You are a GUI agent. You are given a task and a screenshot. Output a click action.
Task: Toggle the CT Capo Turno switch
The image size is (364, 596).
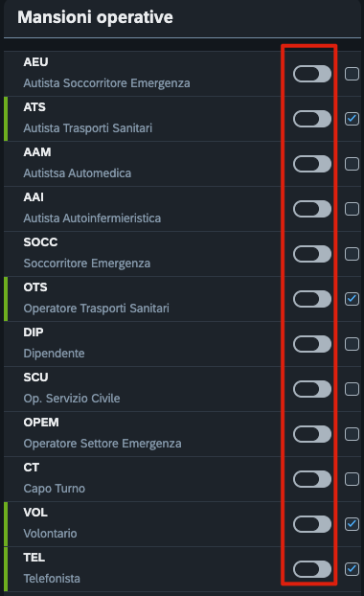click(312, 479)
